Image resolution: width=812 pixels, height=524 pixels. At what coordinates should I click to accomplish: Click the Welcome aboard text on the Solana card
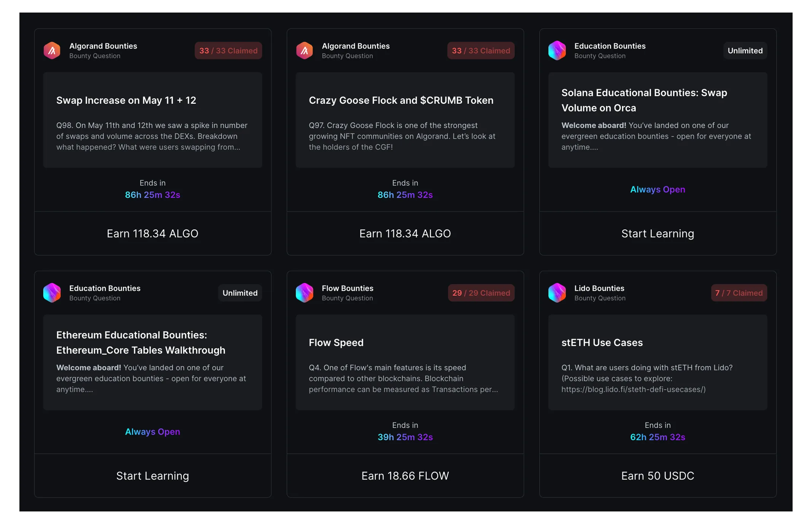[x=656, y=136]
